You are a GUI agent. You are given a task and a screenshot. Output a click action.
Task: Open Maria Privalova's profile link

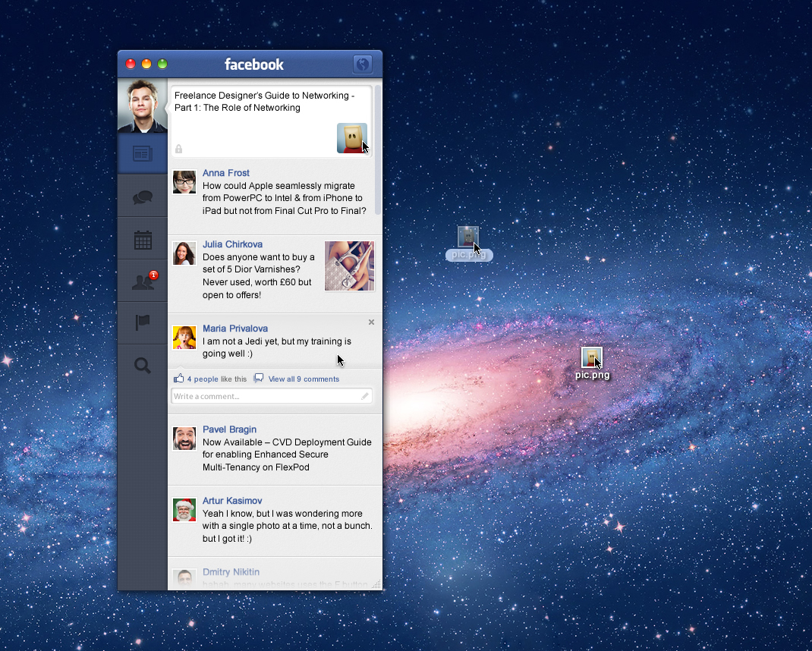click(x=235, y=329)
